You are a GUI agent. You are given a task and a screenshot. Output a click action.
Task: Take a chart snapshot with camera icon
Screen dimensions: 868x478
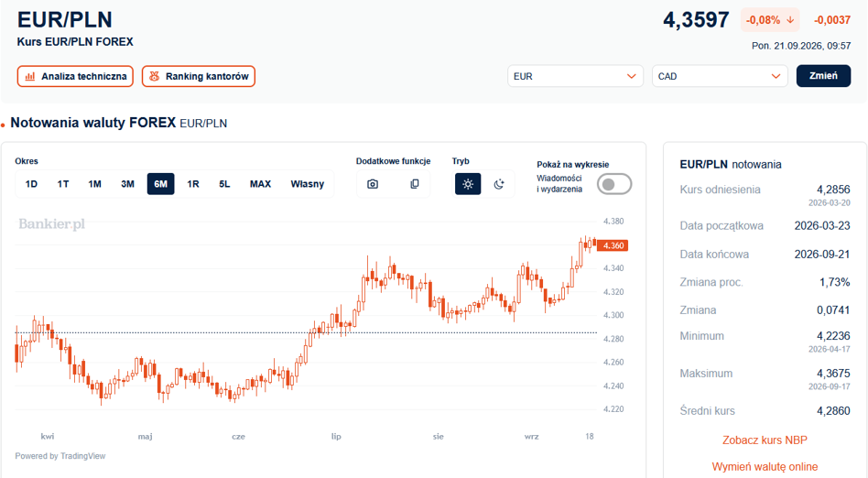coord(373,184)
